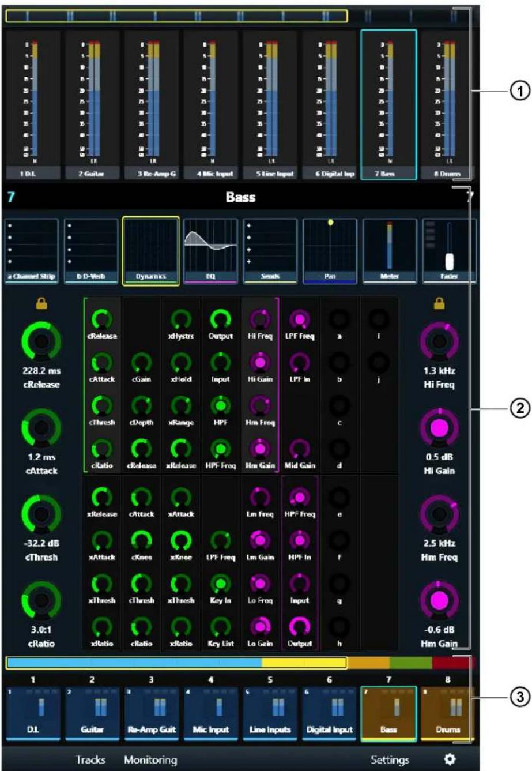Adjust the large Hm Gain knob showing -0.6 dB
The image size is (532, 771).
pos(440,601)
